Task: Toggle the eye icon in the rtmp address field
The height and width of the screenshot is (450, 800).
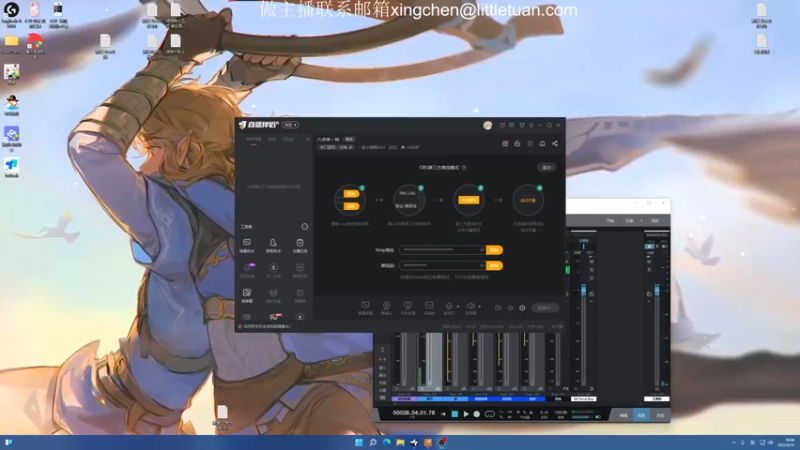Action: pos(482,250)
